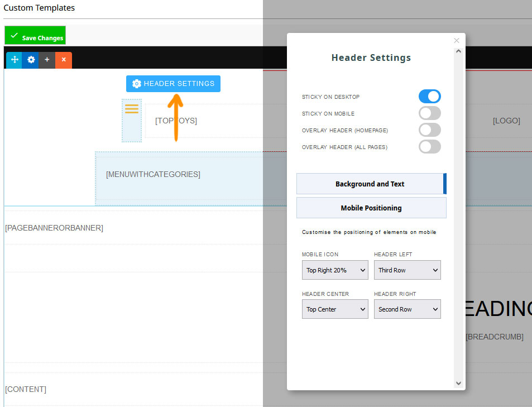Delete block with orange X icon
Screen dimensions: 532x407
click(64, 60)
